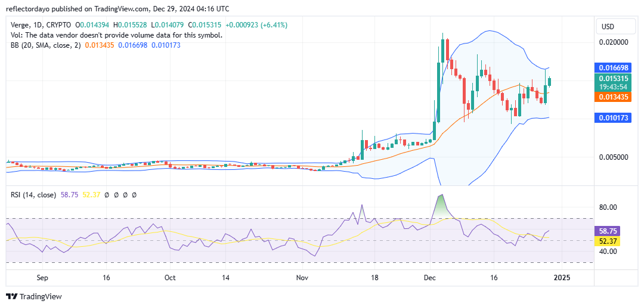Click the 2025 label on time axis
Viewport: 644px width, 307px height.
point(562,277)
